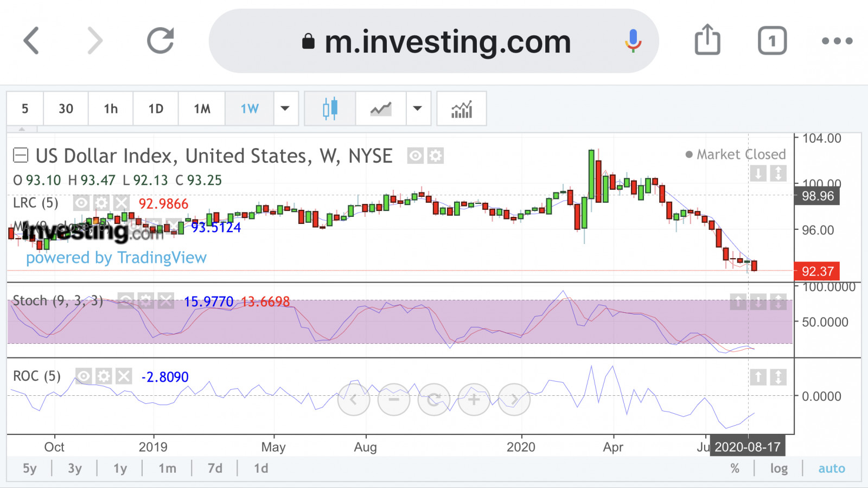Hide the ROC (5) indicator with eye icon
The height and width of the screenshot is (488, 868).
pyautogui.click(x=84, y=376)
